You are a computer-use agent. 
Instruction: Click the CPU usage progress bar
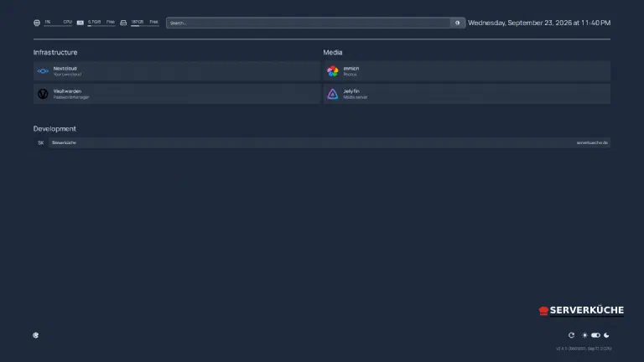[x=58, y=26]
